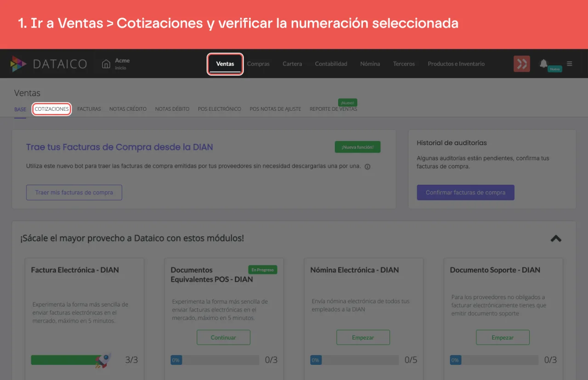Screen dimensions: 588x380
Task: Click the Factura Electrónica - DIAN title
Action: point(75,270)
